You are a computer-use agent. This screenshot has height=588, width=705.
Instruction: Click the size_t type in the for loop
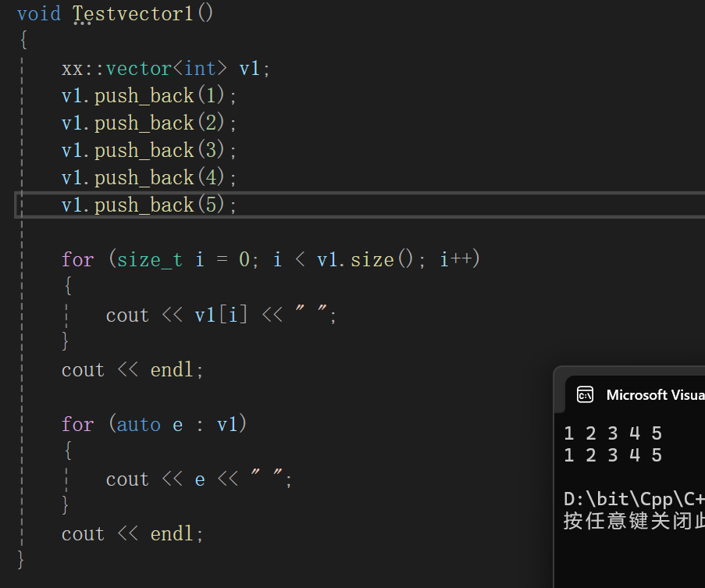point(149,260)
